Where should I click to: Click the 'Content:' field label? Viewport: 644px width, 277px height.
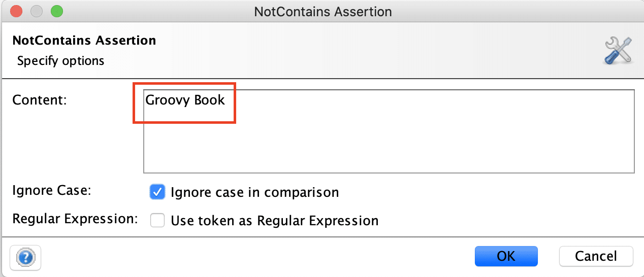[40, 100]
